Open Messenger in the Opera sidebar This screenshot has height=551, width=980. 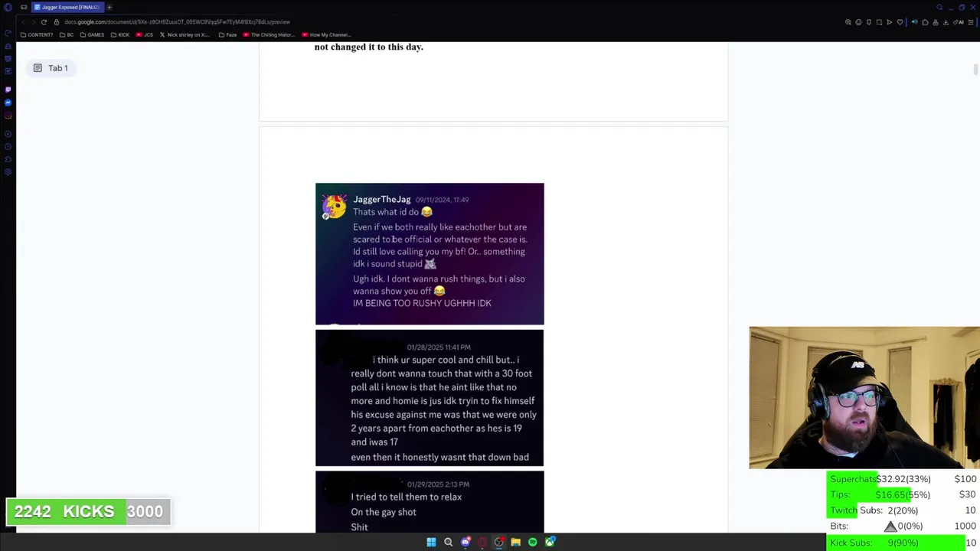coord(8,103)
